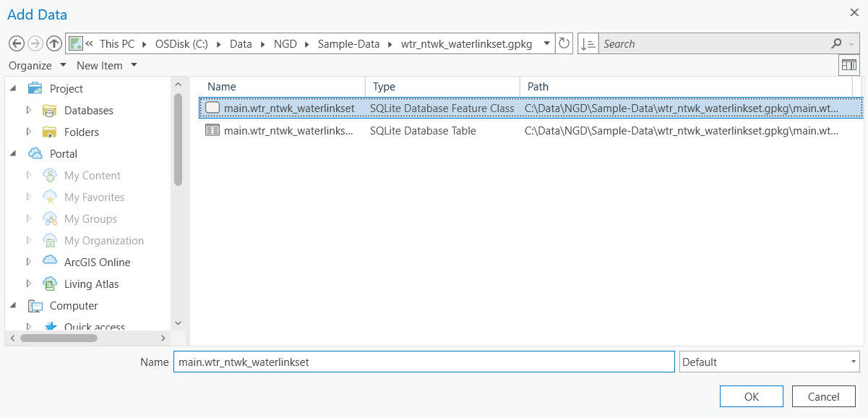The width and height of the screenshot is (868, 418).
Task: Refresh the current folder contents
Action: point(564,43)
